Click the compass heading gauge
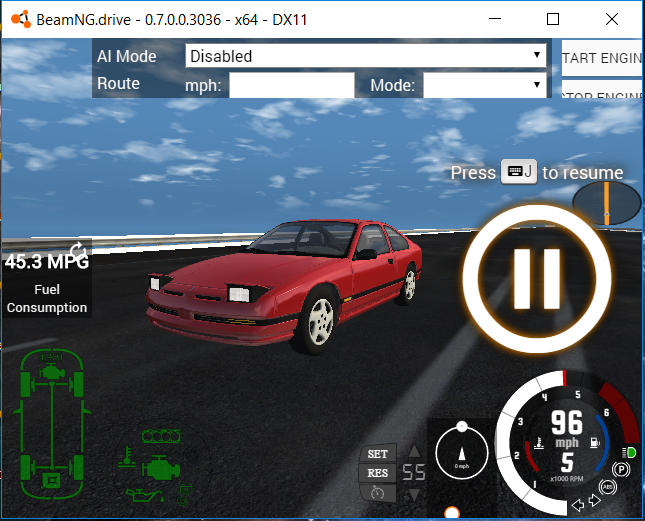This screenshot has height=521, width=645. pyautogui.click(x=462, y=452)
